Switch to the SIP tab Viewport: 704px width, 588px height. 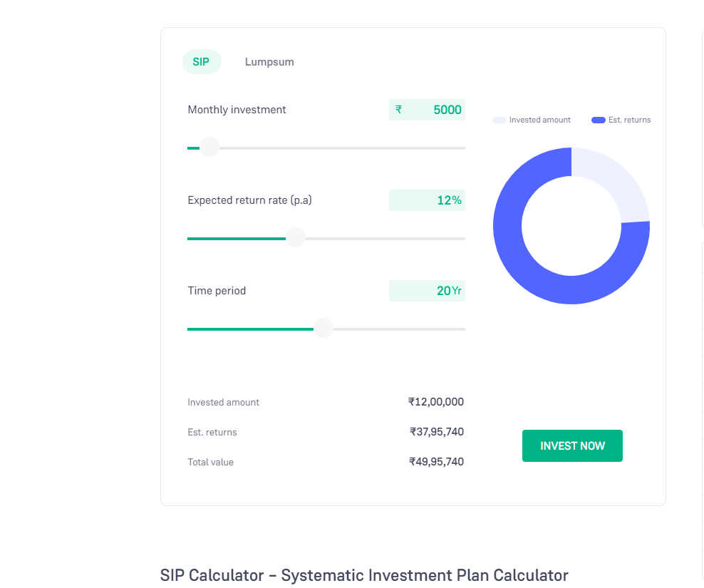(x=201, y=62)
